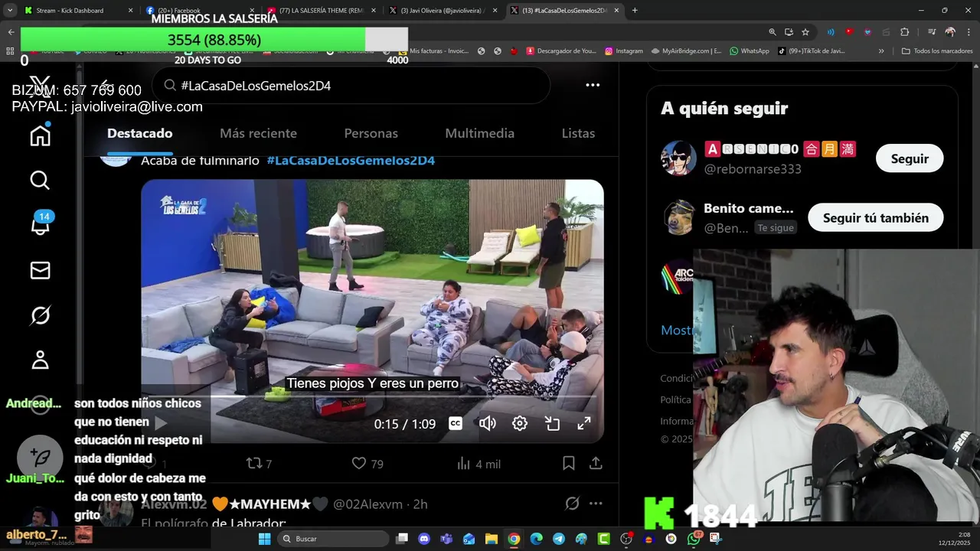Switch to the Listas tab
The image size is (980, 551).
click(578, 133)
